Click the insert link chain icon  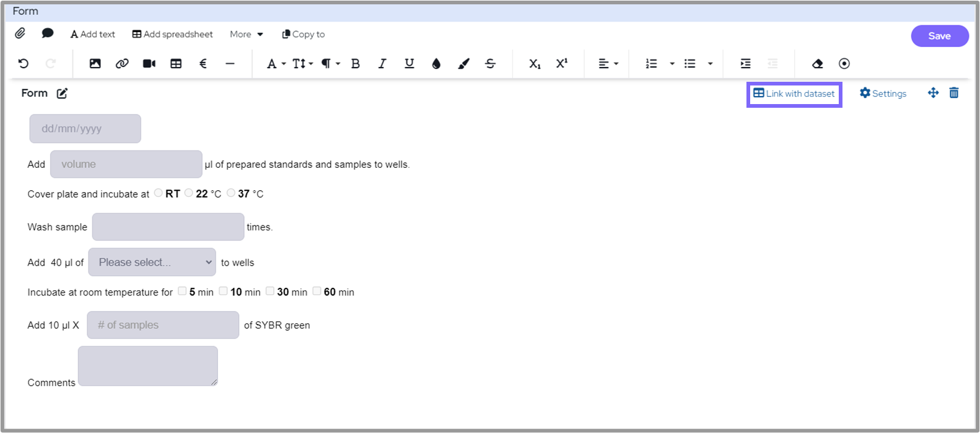pos(122,64)
